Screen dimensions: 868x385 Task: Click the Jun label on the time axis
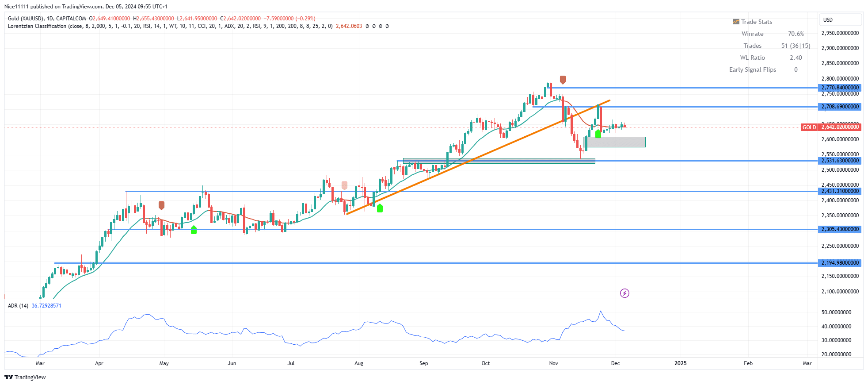[x=232, y=363]
